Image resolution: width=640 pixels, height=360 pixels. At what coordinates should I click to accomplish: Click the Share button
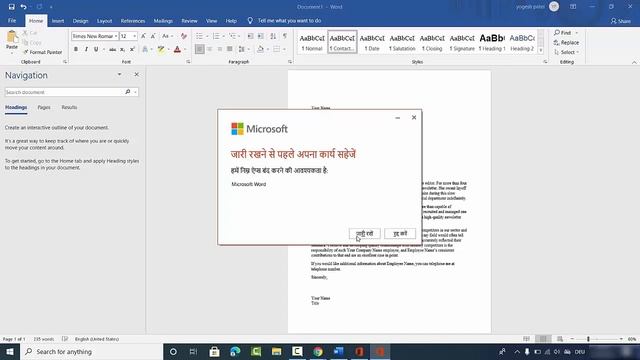[621, 21]
